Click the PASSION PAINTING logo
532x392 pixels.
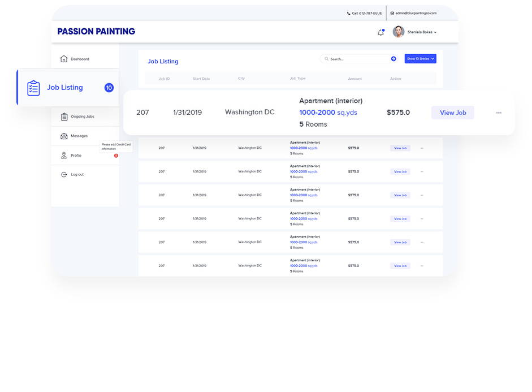pyautogui.click(x=96, y=32)
